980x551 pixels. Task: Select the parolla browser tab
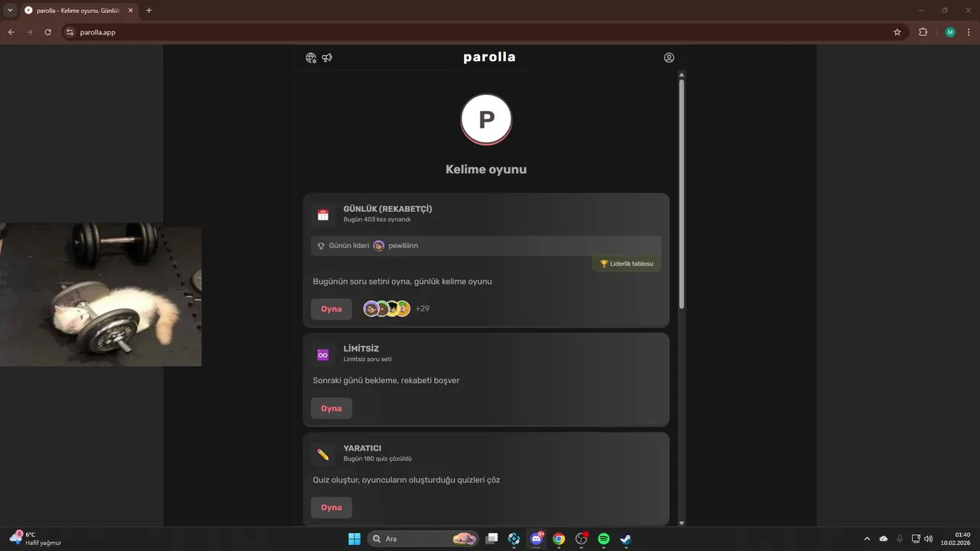tap(78, 11)
